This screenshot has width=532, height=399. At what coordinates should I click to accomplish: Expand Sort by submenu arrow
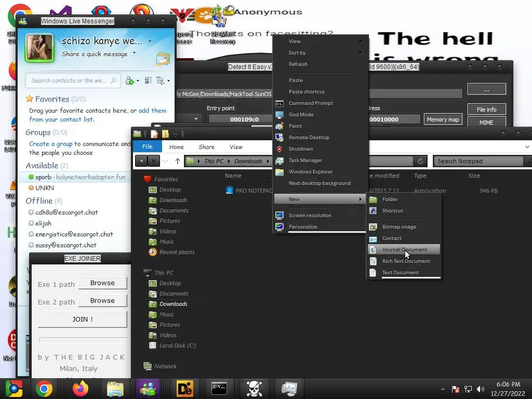pyautogui.click(x=361, y=53)
